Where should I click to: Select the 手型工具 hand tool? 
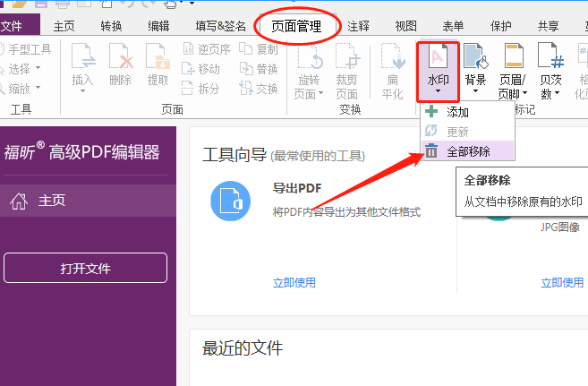[25, 49]
